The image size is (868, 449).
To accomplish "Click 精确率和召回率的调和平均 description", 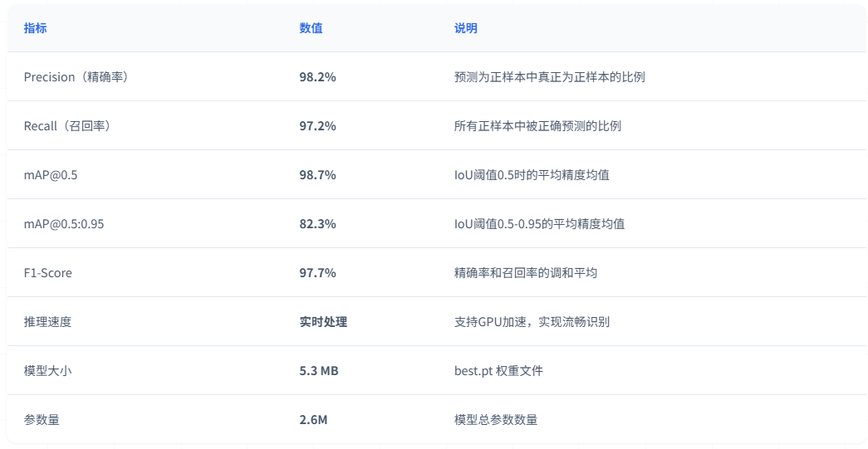I will click(x=525, y=273).
